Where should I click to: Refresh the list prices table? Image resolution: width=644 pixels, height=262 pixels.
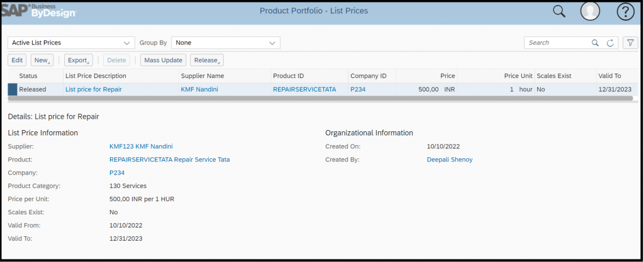[610, 43]
